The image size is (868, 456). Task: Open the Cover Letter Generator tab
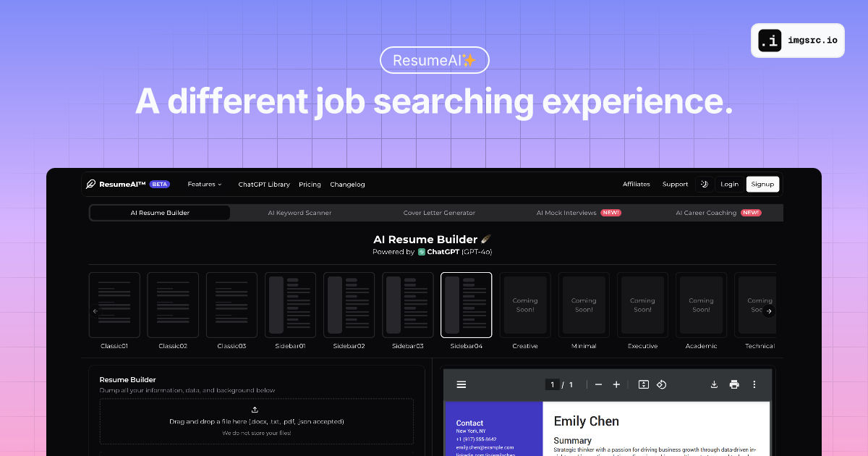[x=439, y=212]
